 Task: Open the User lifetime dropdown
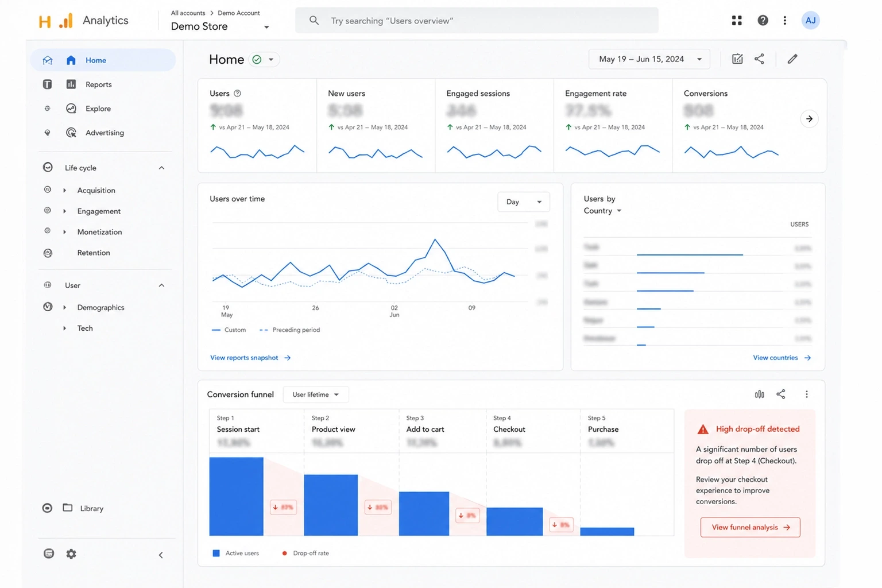pyautogui.click(x=316, y=395)
